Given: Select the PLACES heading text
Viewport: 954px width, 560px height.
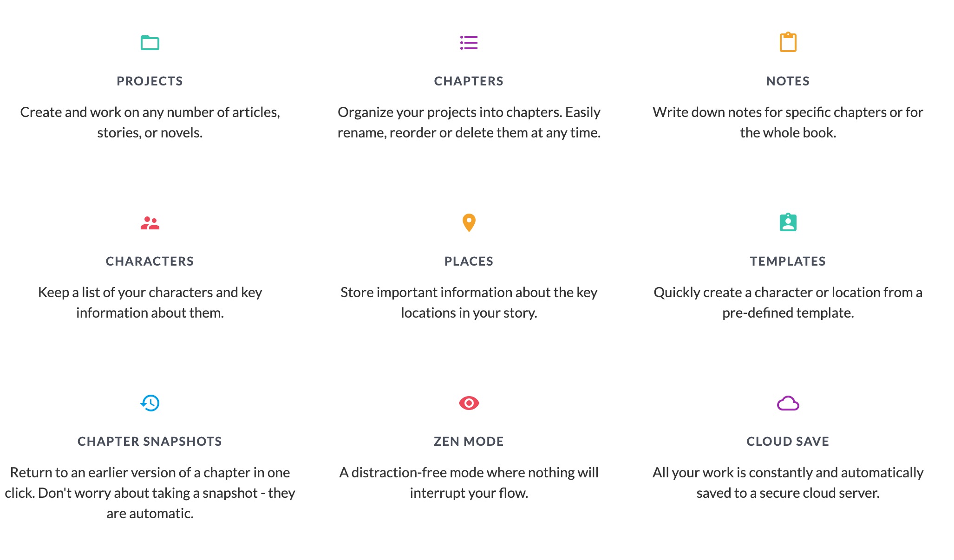Looking at the screenshot, I should (469, 261).
